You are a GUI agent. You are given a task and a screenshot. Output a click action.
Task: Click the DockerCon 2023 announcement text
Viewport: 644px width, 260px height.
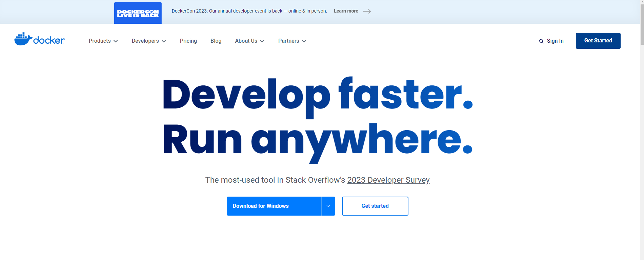click(x=249, y=11)
